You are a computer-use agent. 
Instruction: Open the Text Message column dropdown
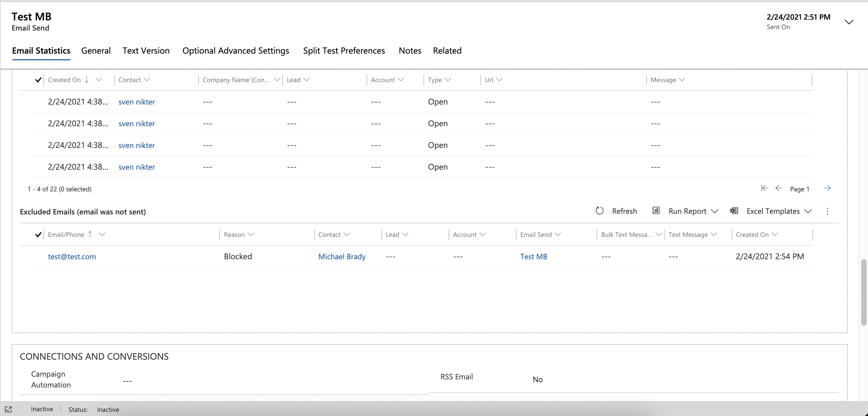coord(714,234)
